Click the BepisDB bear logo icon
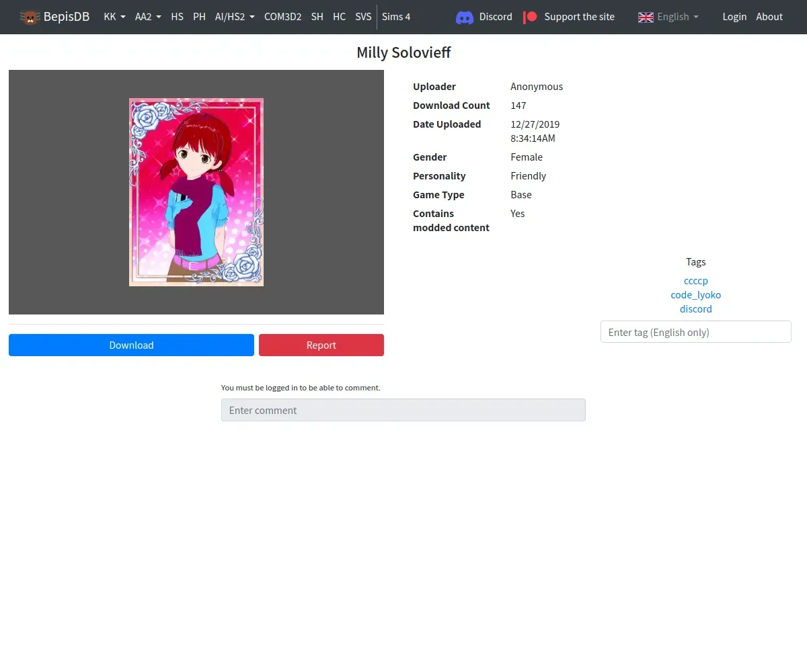 coord(30,17)
